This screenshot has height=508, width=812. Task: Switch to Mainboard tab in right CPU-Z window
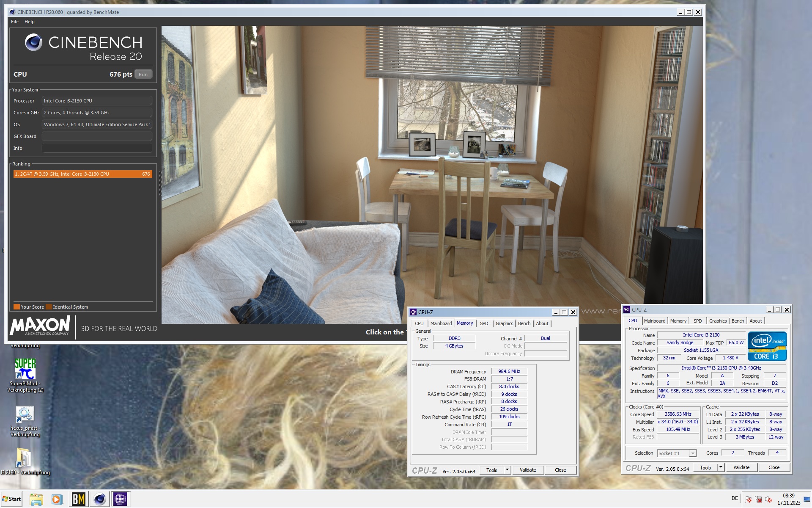point(655,321)
